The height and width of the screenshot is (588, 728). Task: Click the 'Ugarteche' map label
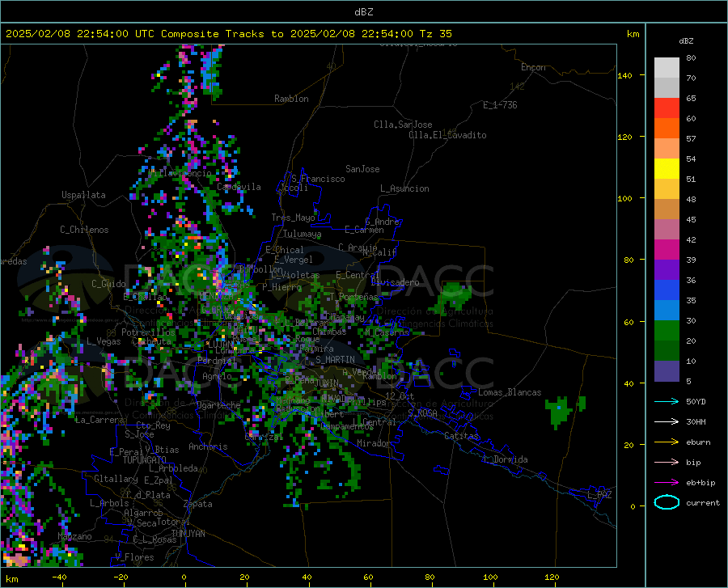pos(218,405)
